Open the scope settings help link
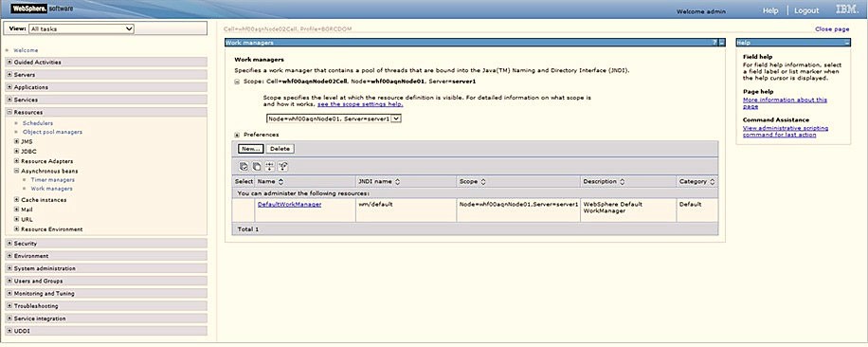 click(x=360, y=104)
